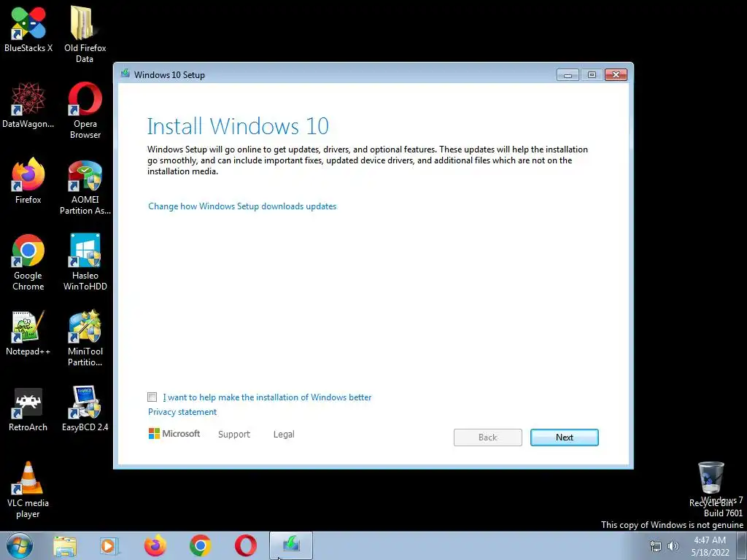Image resolution: width=747 pixels, height=560 pixels.
Task: Launch Windows Media Player from taskbar
Action: click(x=109, y=545)
